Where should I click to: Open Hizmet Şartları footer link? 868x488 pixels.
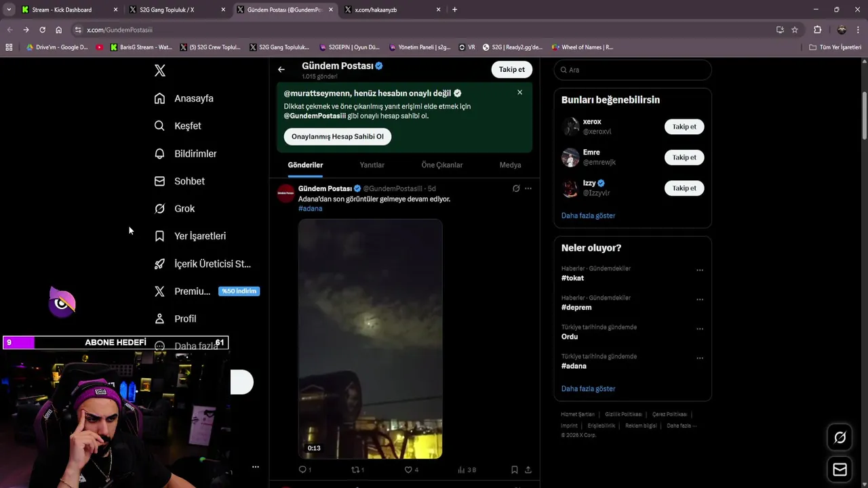(x=578, y=414)
